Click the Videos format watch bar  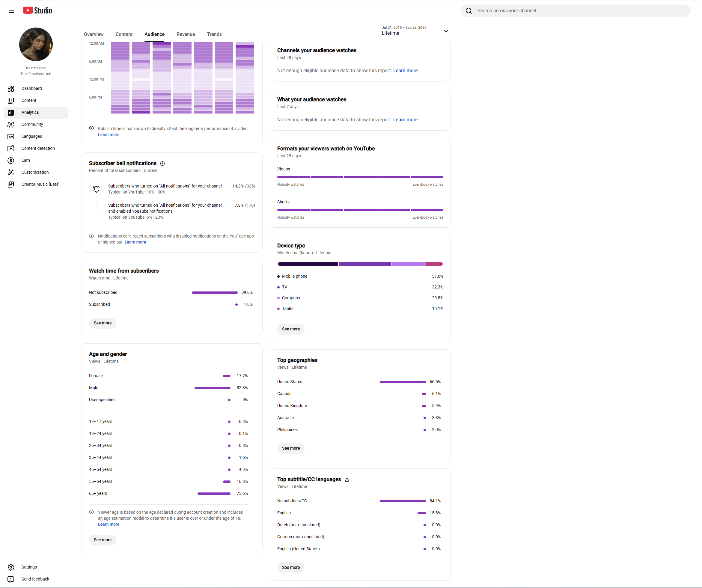pyautogui.click(x=360, y=177)
